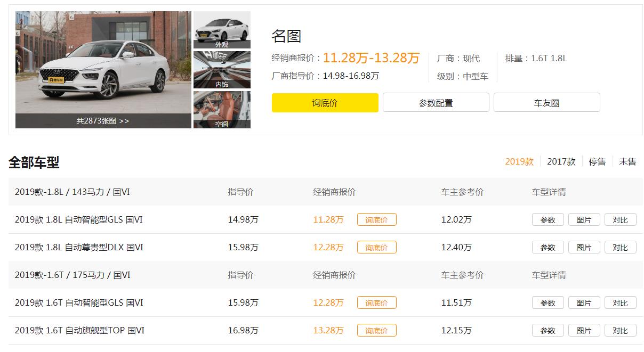644x352 pixels.
Task: Click the yellow 询底价 inquiry button
Action: coord(325,102)
